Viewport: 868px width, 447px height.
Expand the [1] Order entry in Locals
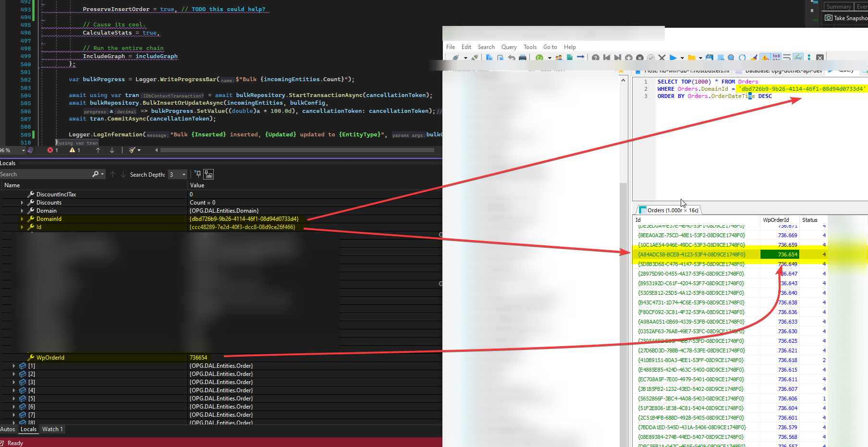13,366
